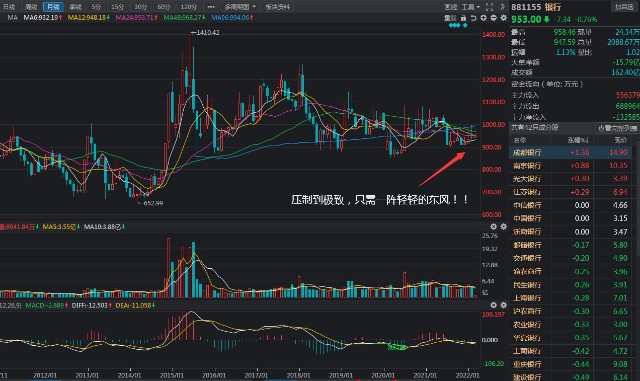Zoom out with the minus circle icon
640x381 pixels.
point(493,18)
